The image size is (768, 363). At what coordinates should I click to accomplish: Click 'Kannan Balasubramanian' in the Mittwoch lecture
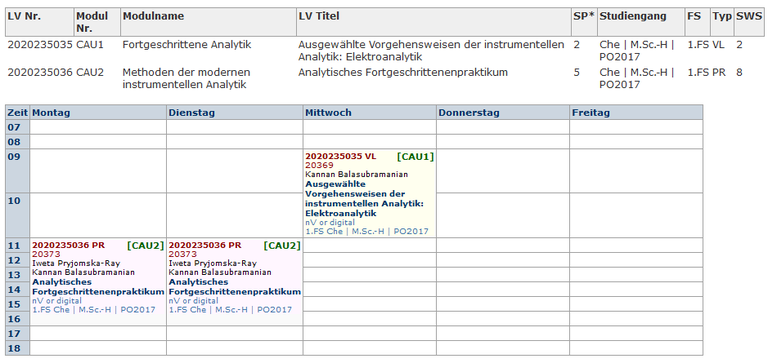click(x=357, y=174)
